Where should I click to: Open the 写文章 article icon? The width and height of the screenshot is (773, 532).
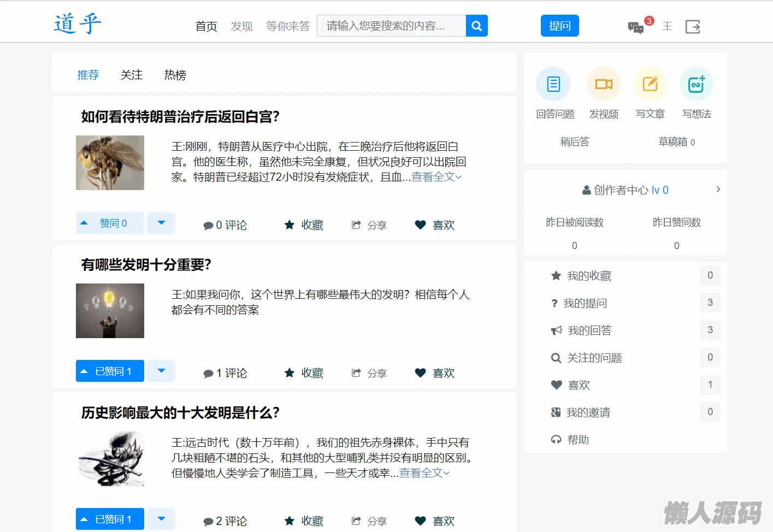[x=650, y=85]
